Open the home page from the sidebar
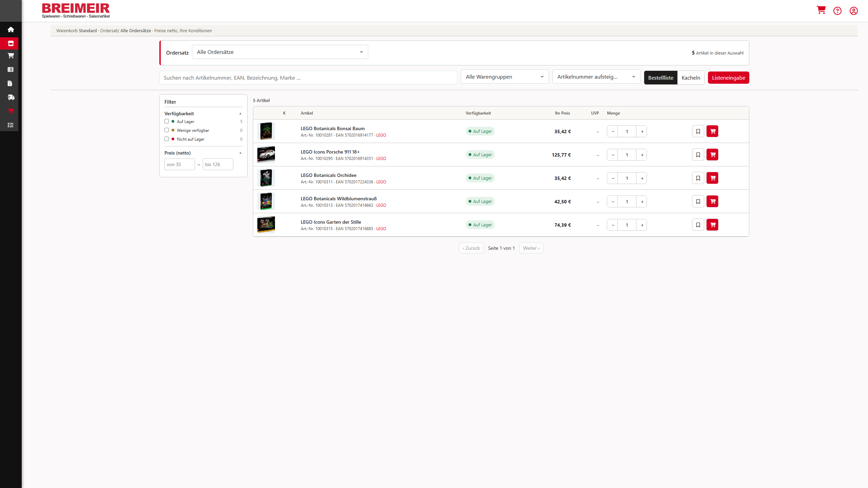 [x=11, y=29]
